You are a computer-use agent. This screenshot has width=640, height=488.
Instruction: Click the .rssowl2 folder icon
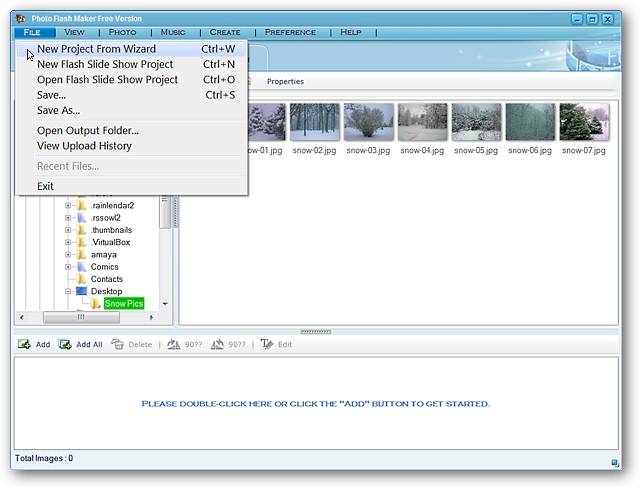82,217
